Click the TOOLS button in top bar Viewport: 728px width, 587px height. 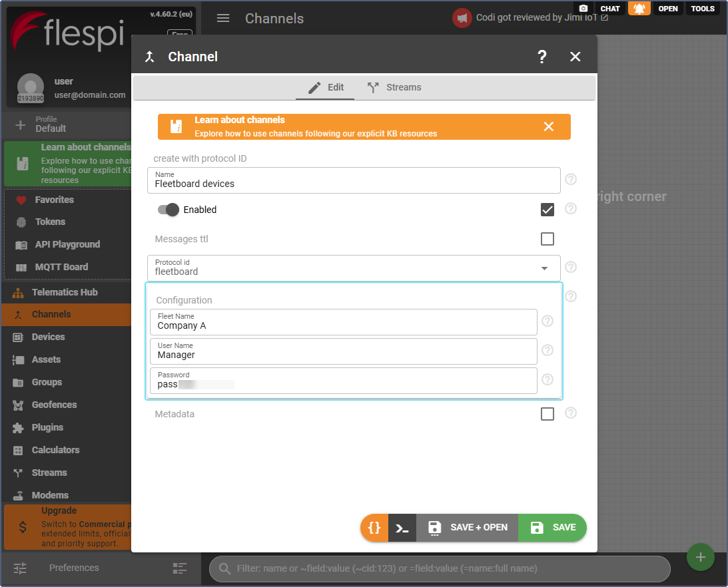(703, 9)
